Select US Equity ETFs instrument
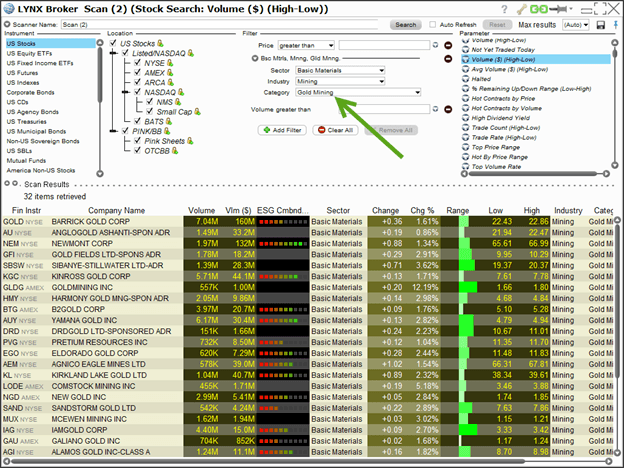The height and width of the screenshot is (468, 624). point(29,53)
